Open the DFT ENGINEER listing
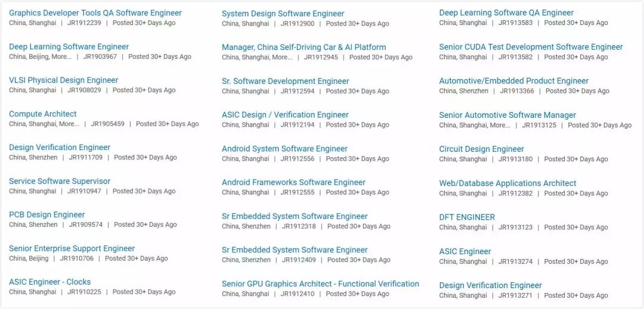 coord(467,217)
